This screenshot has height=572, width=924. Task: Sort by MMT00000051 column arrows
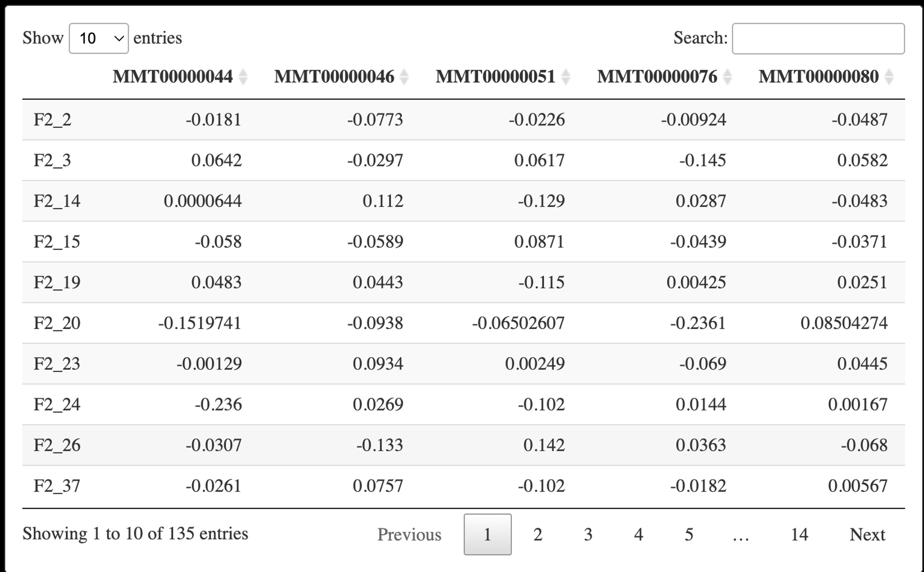[x=565, y=77]
